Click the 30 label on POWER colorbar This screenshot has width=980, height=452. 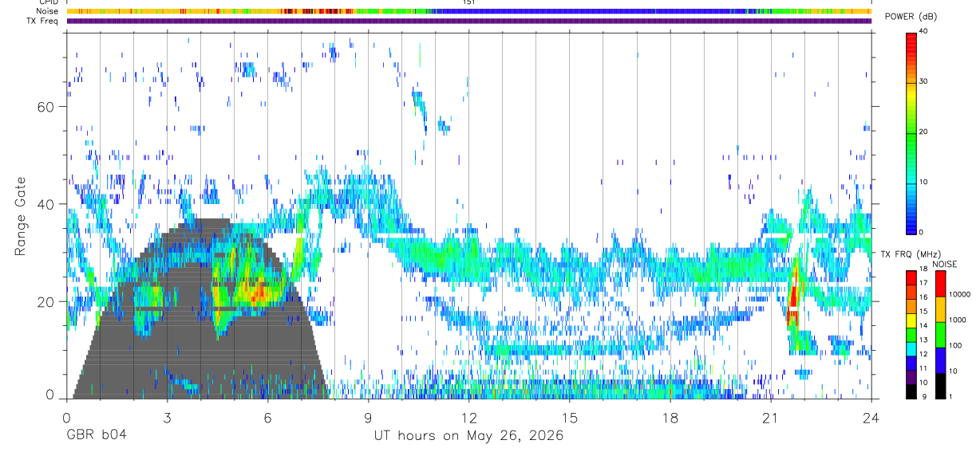click(x=924, y=82)
